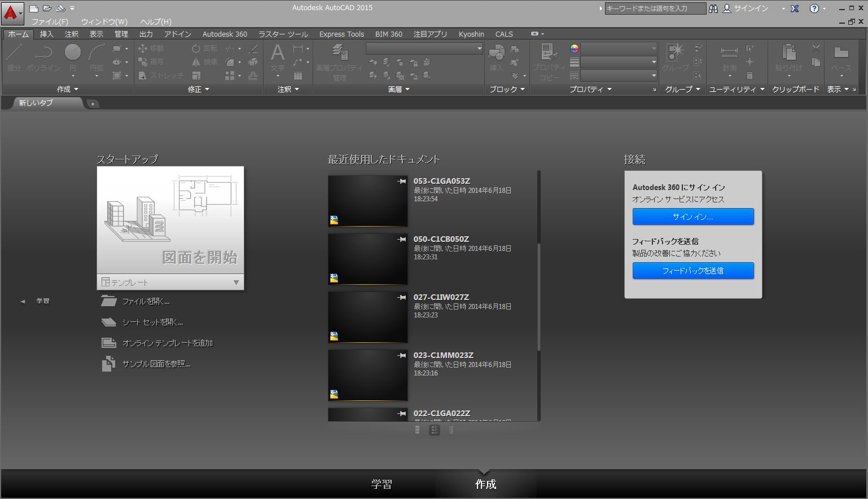Toggle pin on 027-C1IW027Z document
Viewport: 868px width, 499px height.
pyautogui.click(x=402, y=298)
